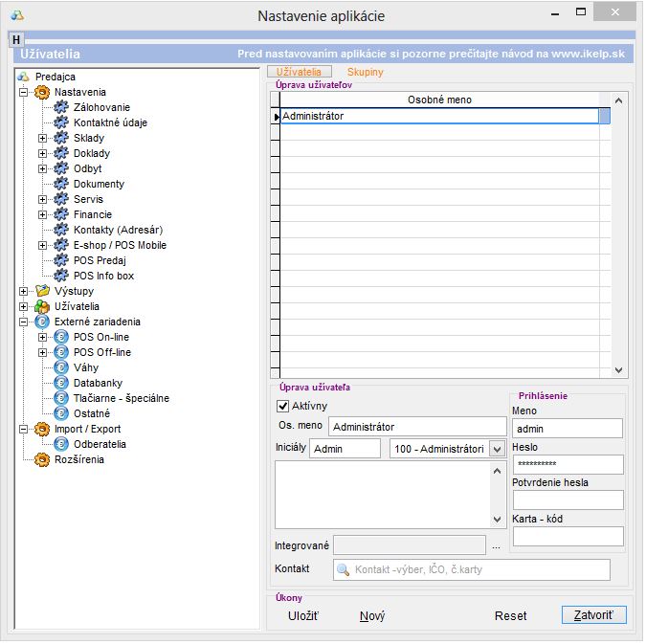
Task: Switch to the Skupiny tab
Action: 365,72
